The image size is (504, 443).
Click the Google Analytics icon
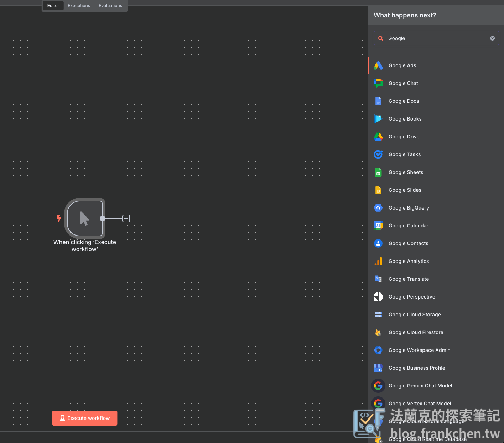[x=378, y=261]
